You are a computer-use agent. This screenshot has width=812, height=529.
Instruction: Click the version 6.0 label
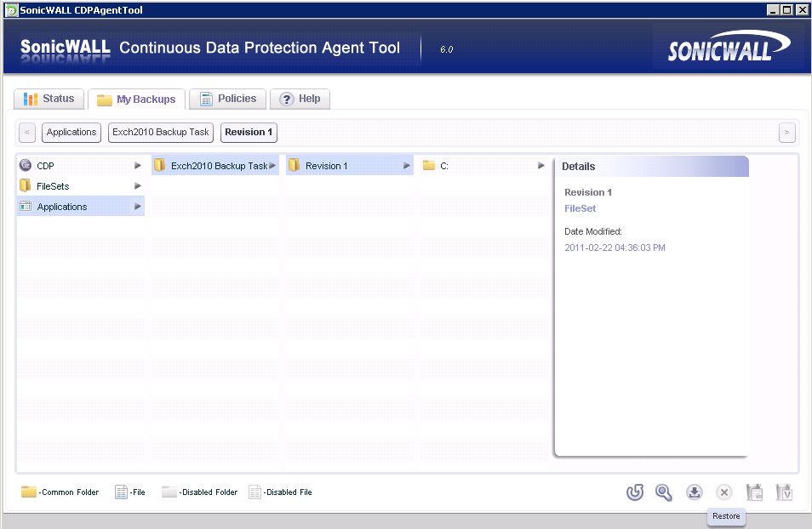point(446,49)
